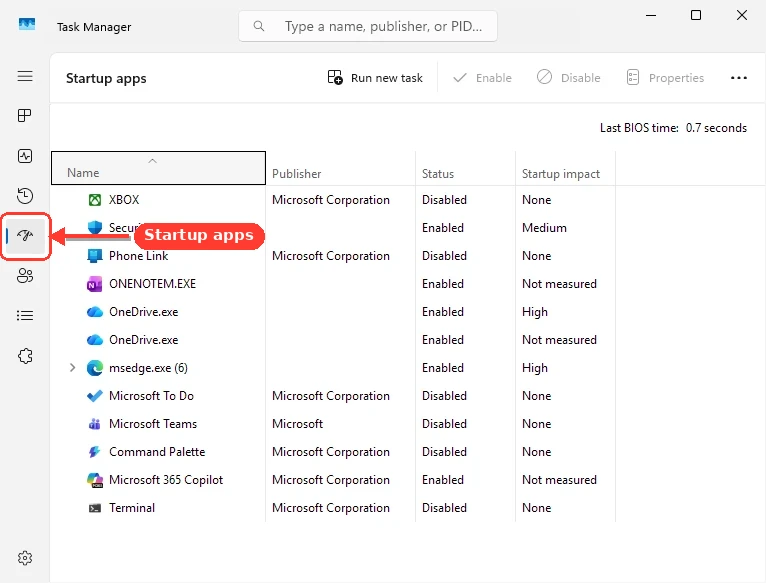This screenshot has height=583, width=766.
Task: Open Task Manager settings gear
Action: tap(25, 558)
